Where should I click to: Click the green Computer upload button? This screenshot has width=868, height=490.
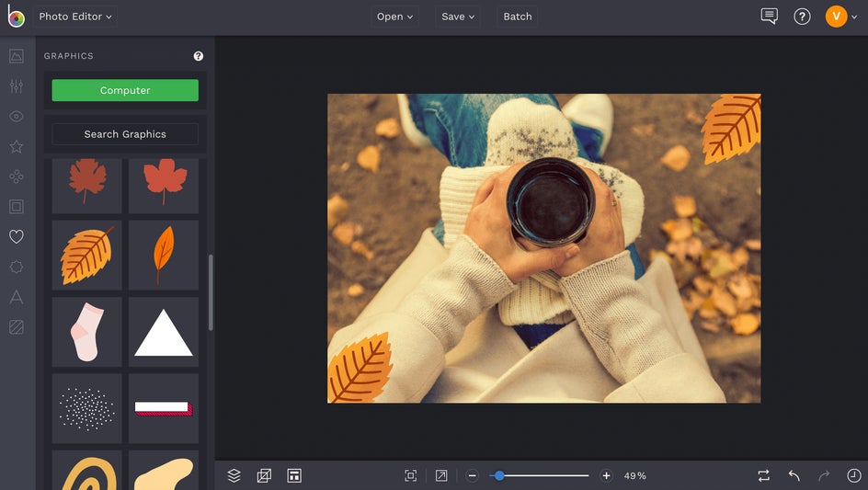coord(125,90)
